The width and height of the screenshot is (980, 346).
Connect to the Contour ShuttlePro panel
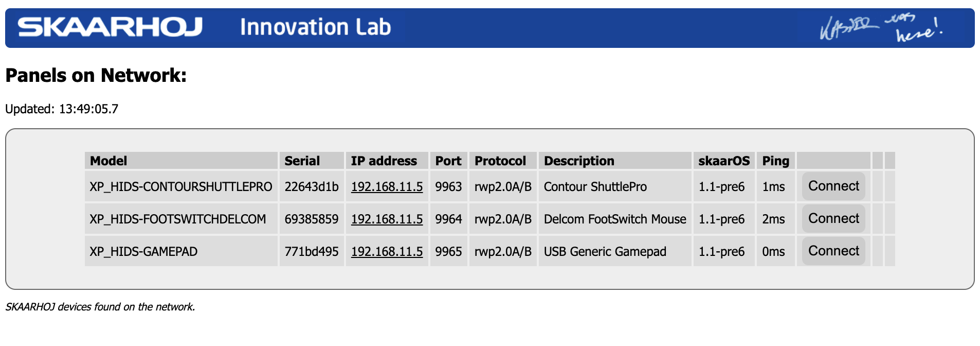click(x=833, y=186)
